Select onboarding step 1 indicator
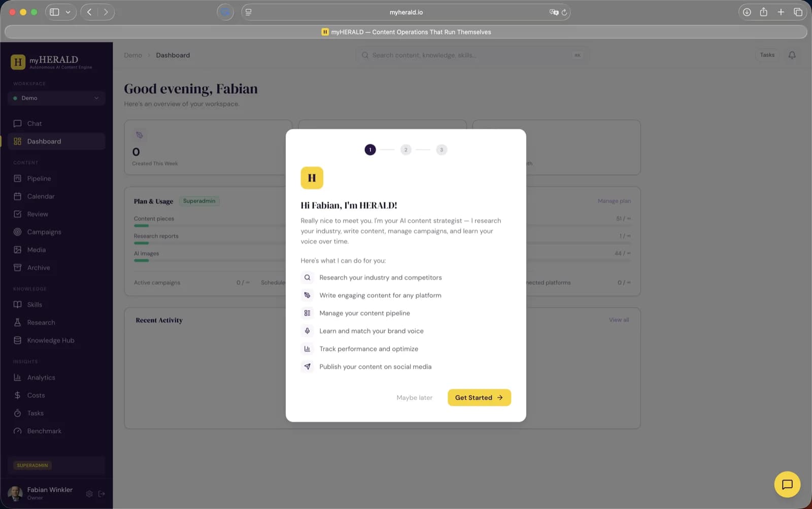Viewport: 812px width, 509px height. point(370,150)
